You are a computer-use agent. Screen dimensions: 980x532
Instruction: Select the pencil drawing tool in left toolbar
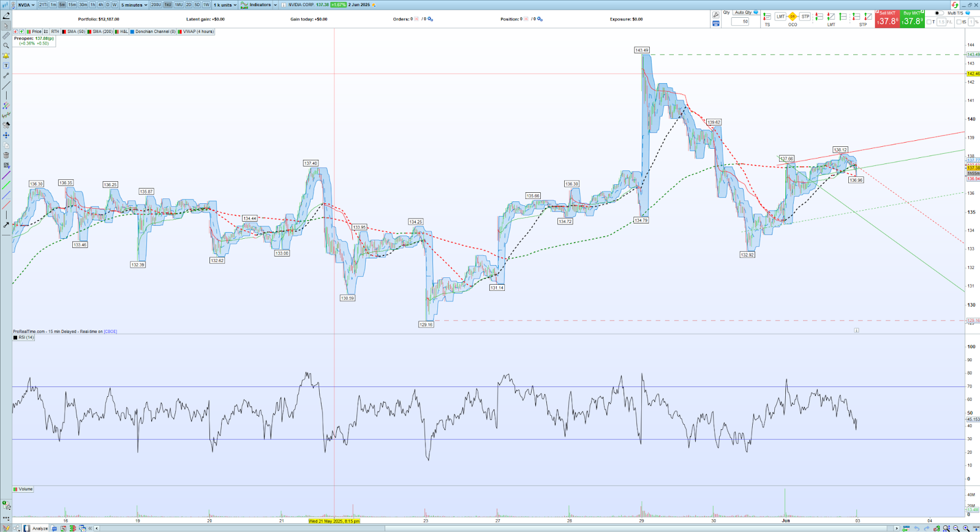coord(6,16)
